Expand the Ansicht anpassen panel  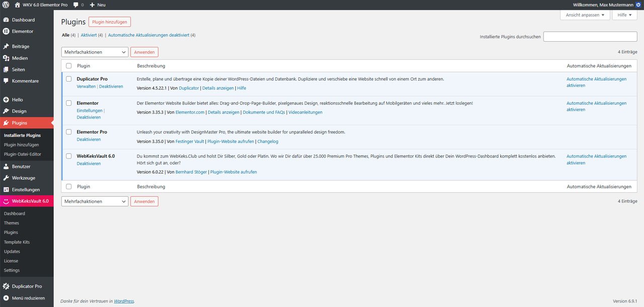[585, 15]
